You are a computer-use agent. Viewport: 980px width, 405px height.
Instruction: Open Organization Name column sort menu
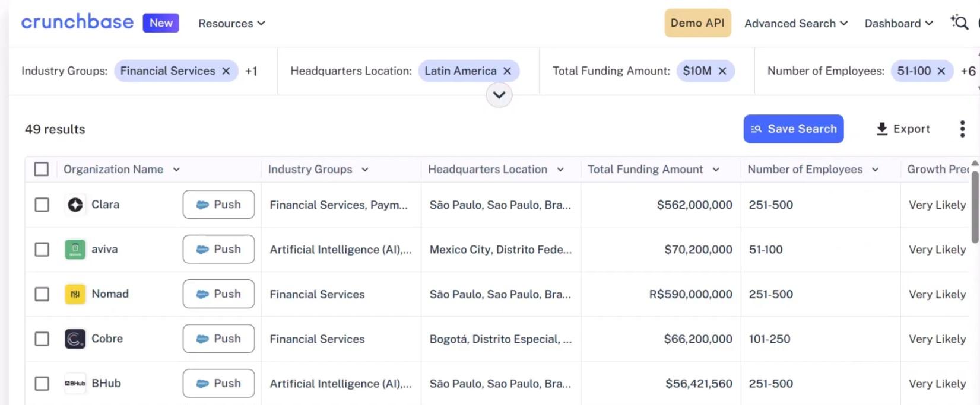[176, 170]
